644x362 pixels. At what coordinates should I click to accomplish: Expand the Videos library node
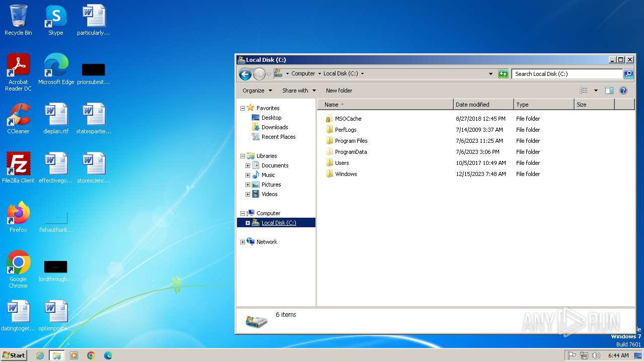248,194
